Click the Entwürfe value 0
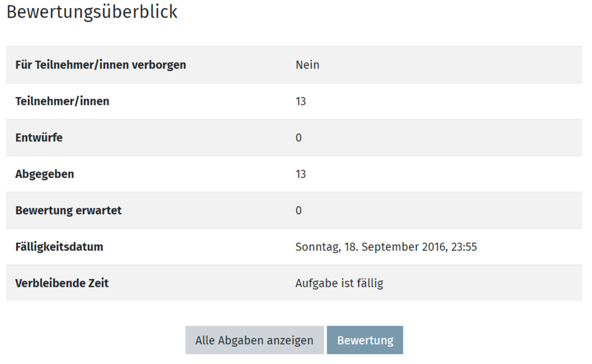Viewport: 592px width, 364px height. 298,138
